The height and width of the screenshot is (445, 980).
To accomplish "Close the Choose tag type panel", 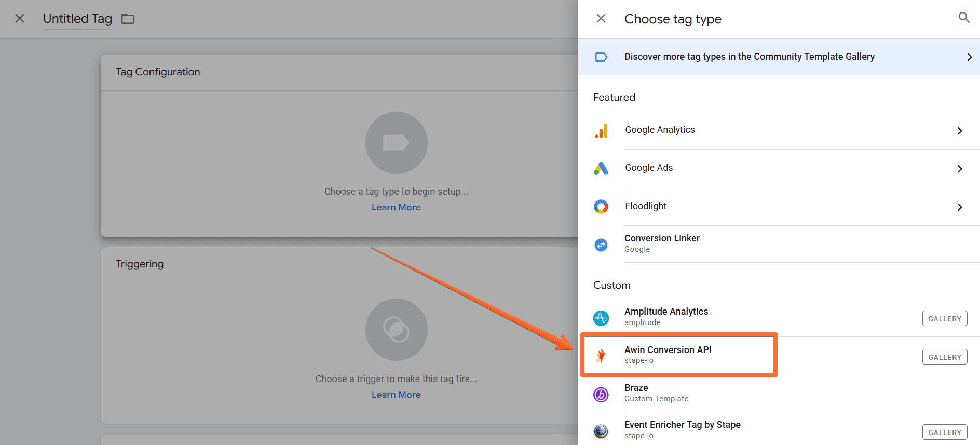I will 601,19.
